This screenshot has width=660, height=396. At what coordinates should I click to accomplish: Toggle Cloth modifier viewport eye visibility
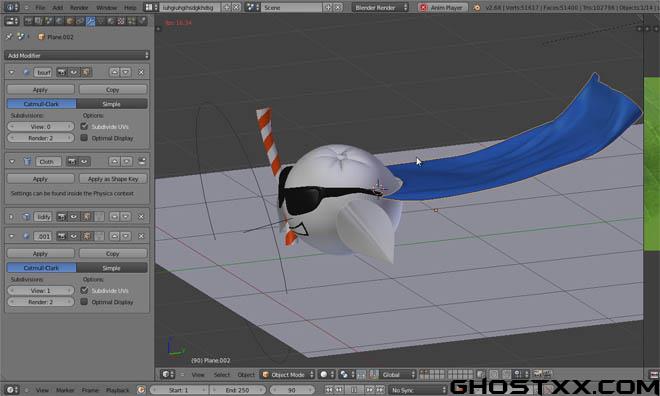84,161
